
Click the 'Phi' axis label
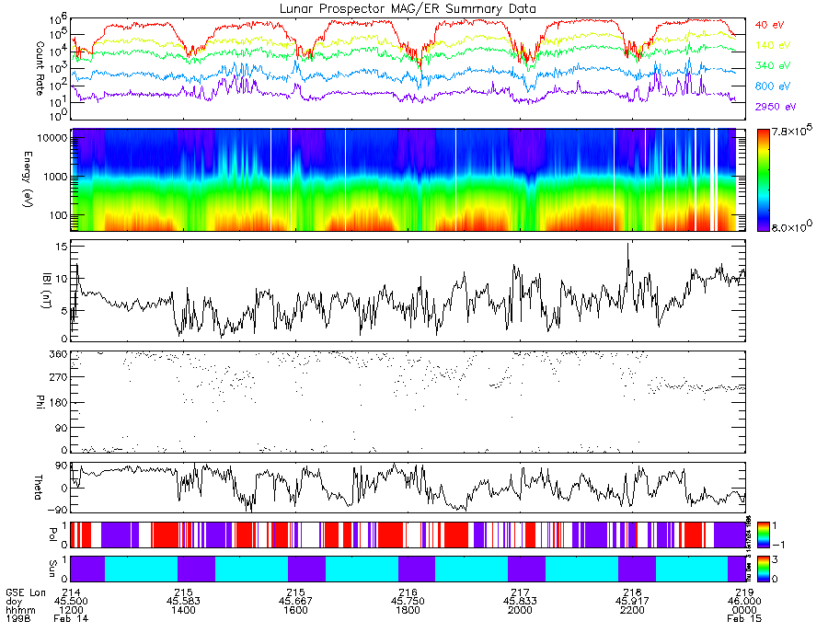point(39,402)
